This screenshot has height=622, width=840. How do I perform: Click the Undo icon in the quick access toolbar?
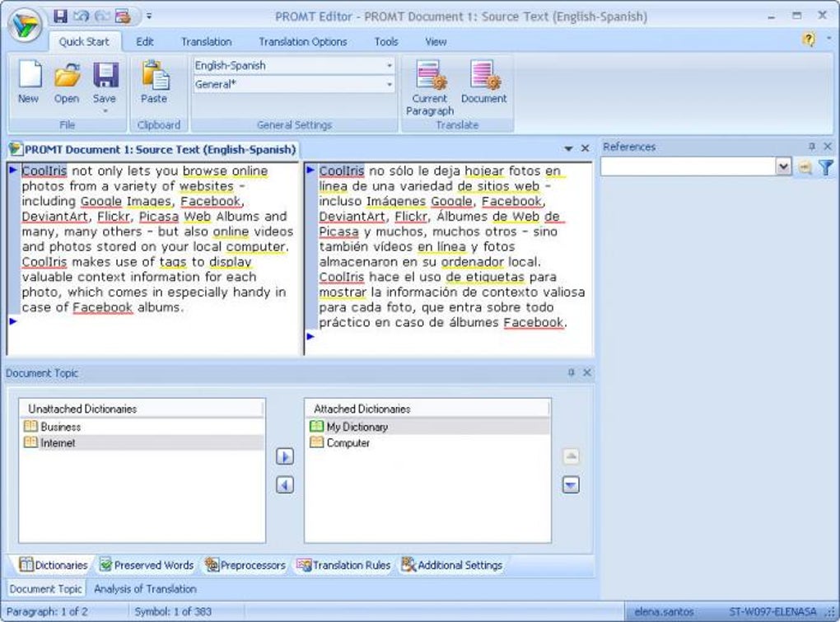(81, 16)
